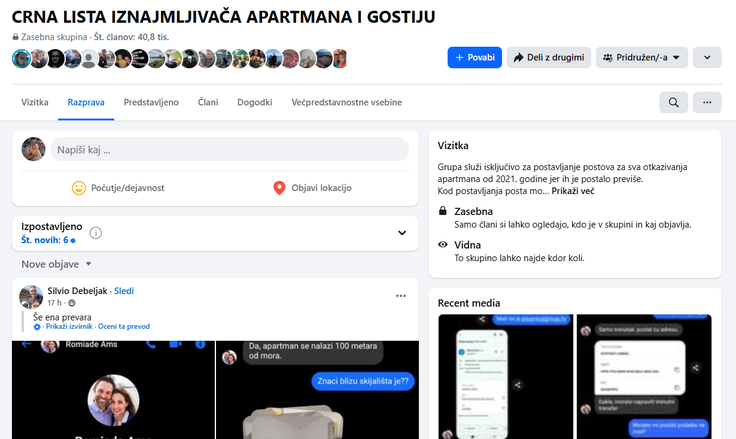Open Večpredstavnostne vsebine tab

pos(346,102)
